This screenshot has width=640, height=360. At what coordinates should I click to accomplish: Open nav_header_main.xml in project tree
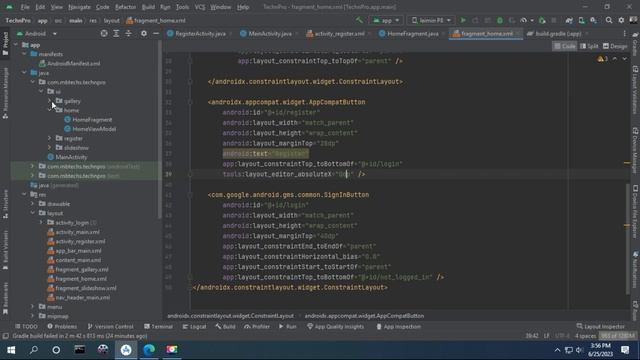(x=82, y=298)
